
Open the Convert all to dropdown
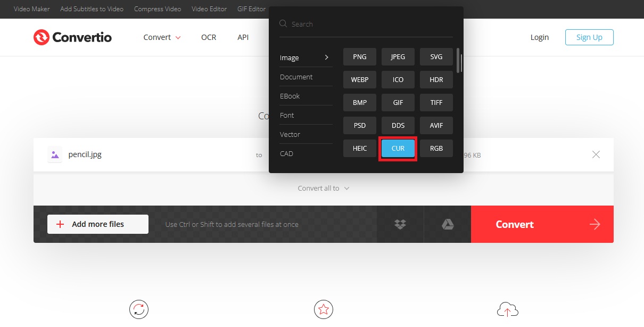324,188
